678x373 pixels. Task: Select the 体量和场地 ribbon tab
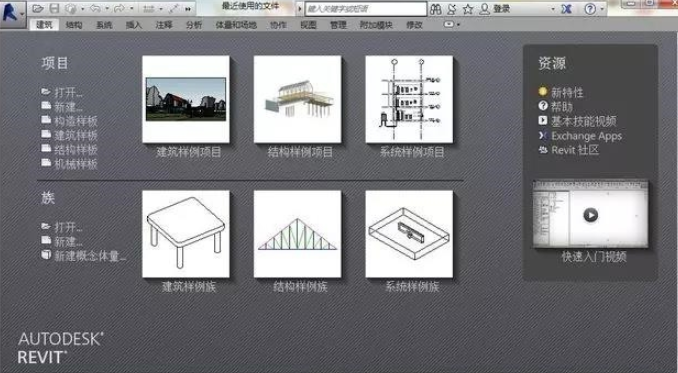(236, 25)
